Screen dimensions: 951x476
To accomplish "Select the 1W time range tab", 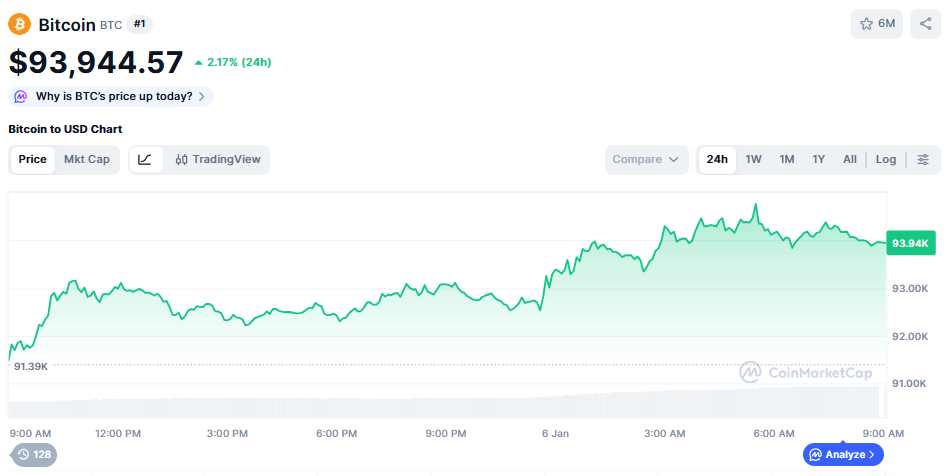I will 754,160.
